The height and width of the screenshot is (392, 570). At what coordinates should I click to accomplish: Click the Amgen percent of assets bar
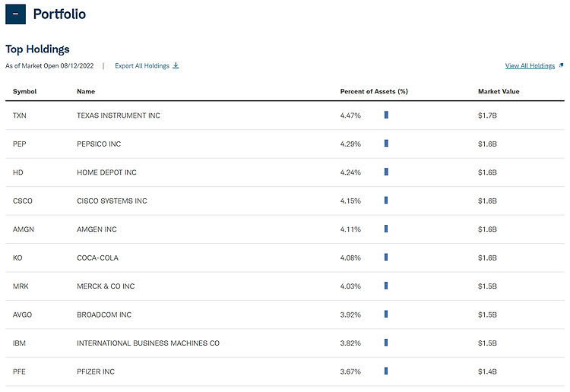(386, 229)
